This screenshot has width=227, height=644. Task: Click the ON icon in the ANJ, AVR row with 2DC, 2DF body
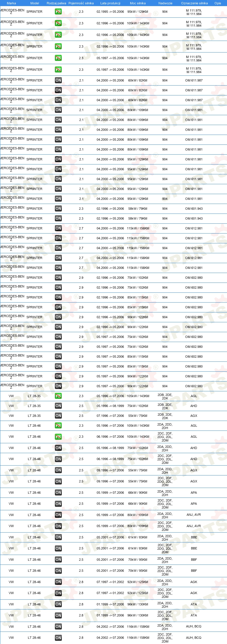58,526
